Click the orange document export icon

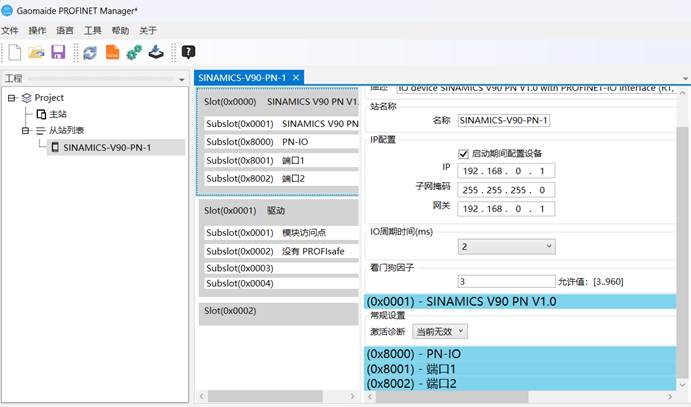pos(112,52)
